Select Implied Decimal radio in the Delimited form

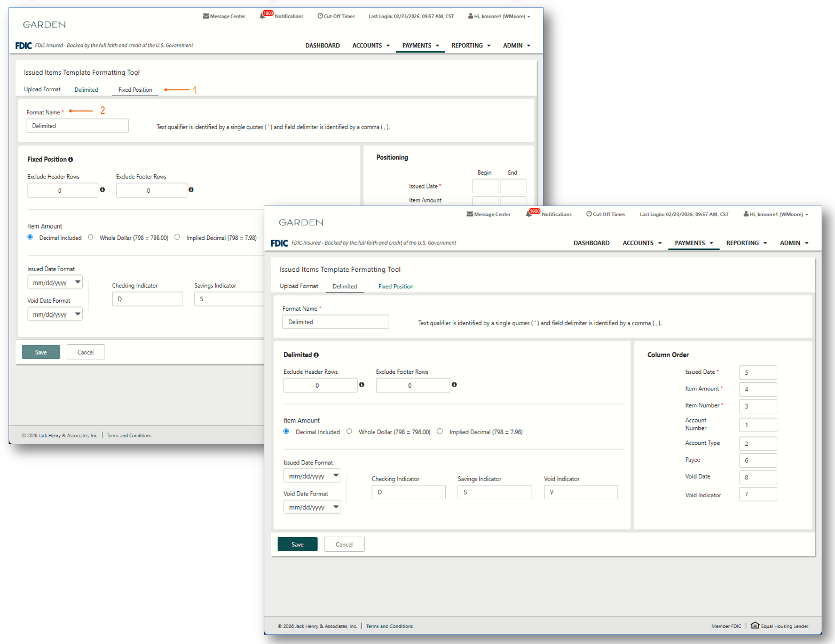(x=440, y=431)
